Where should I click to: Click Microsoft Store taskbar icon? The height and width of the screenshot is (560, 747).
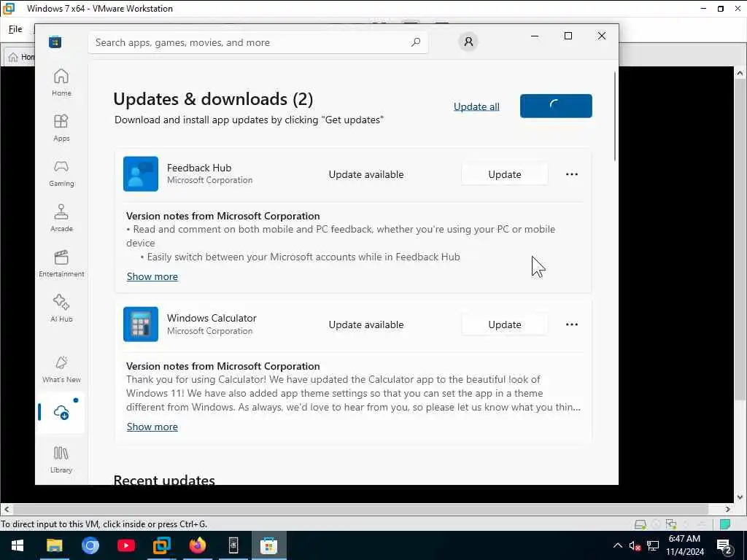point(268,545)
